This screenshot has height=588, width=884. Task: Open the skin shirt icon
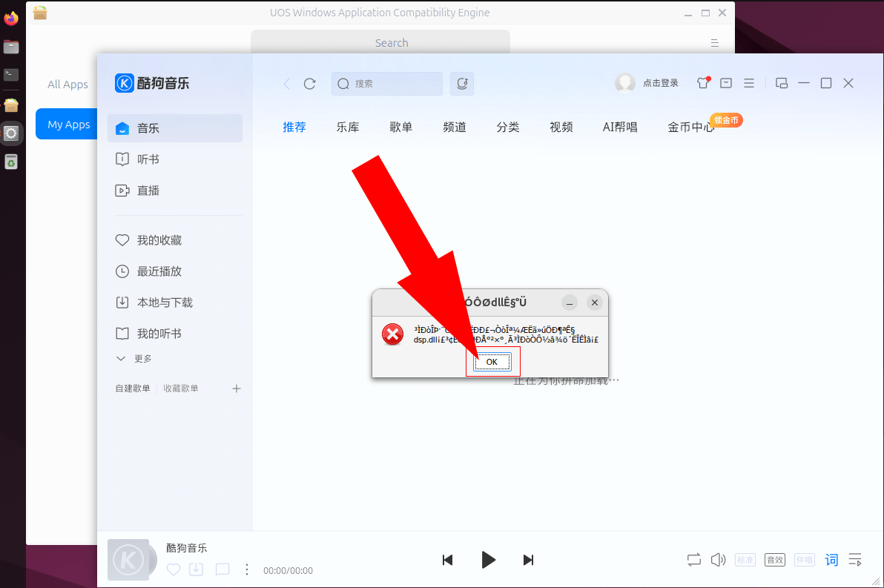(703, 83)
